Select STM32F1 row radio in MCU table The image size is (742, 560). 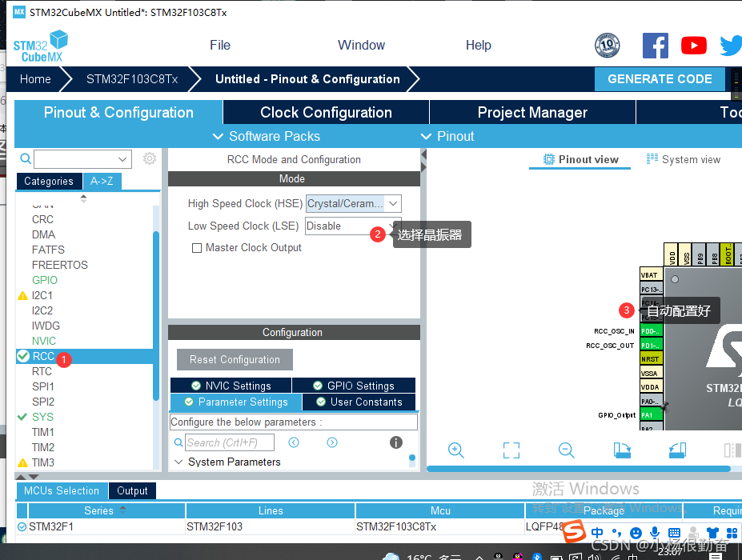pos(22,526)
